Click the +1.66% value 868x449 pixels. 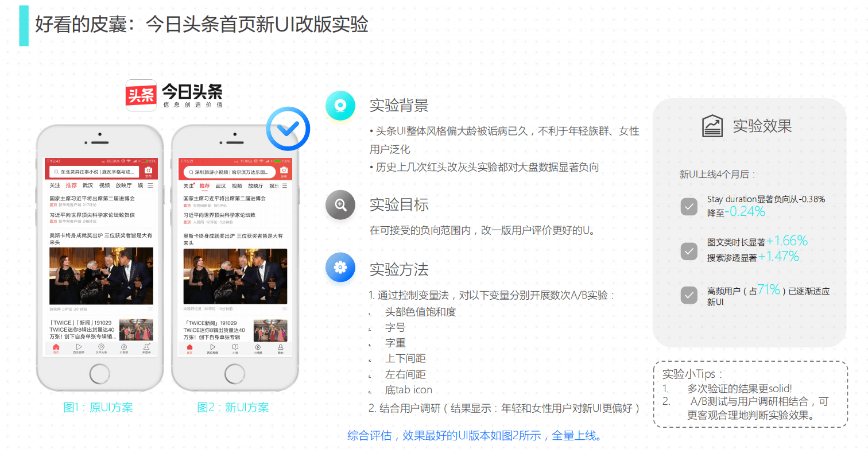click(x=787, y=241)
